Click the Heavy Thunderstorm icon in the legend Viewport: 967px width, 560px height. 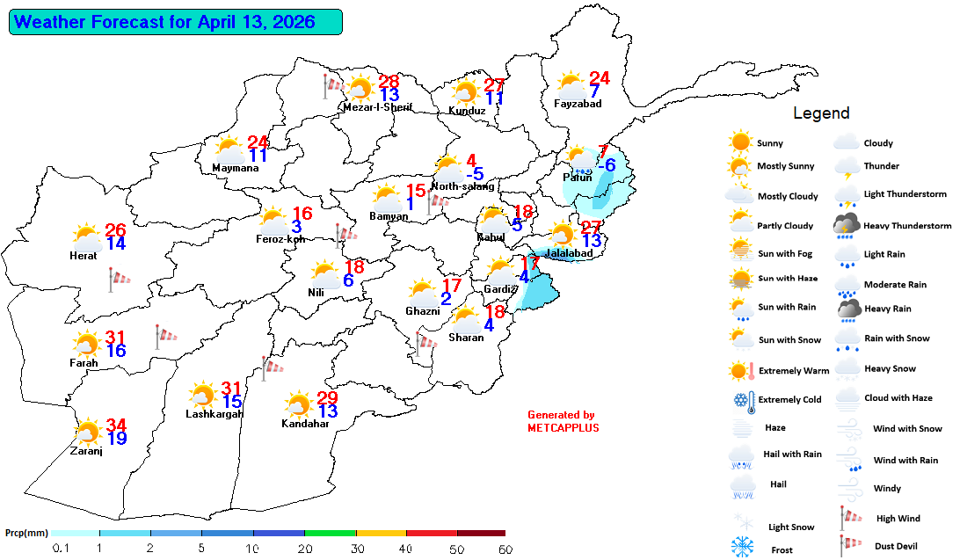click(847, 226)
